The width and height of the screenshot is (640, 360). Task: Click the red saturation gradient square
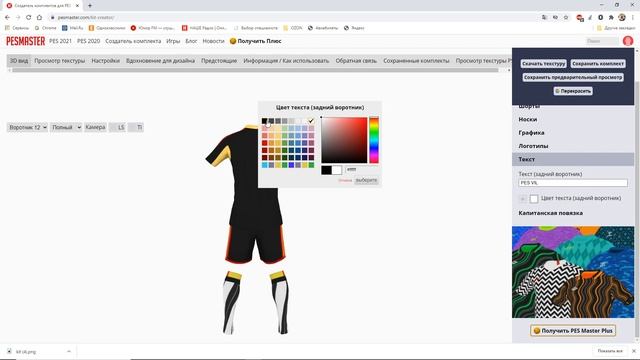(344, 140)
